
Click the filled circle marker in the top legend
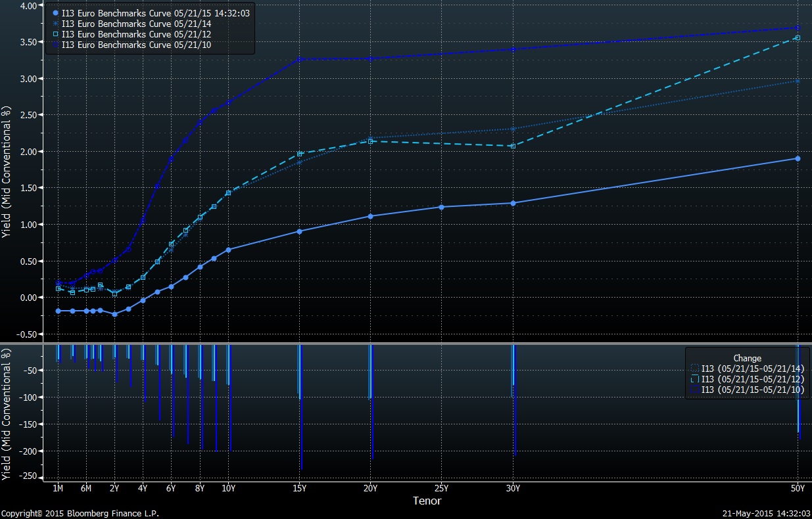(x=56, y=12)
